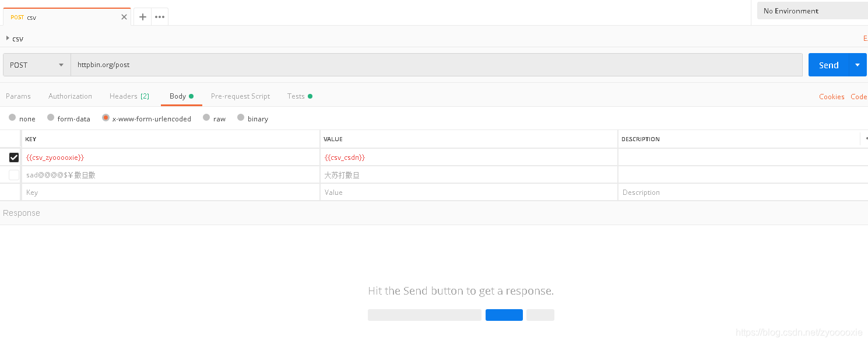Screen dimensions: 868x343
Task: Click the sad@@@@$¥撒旦撒 key cell
Action: pos(171,175)
